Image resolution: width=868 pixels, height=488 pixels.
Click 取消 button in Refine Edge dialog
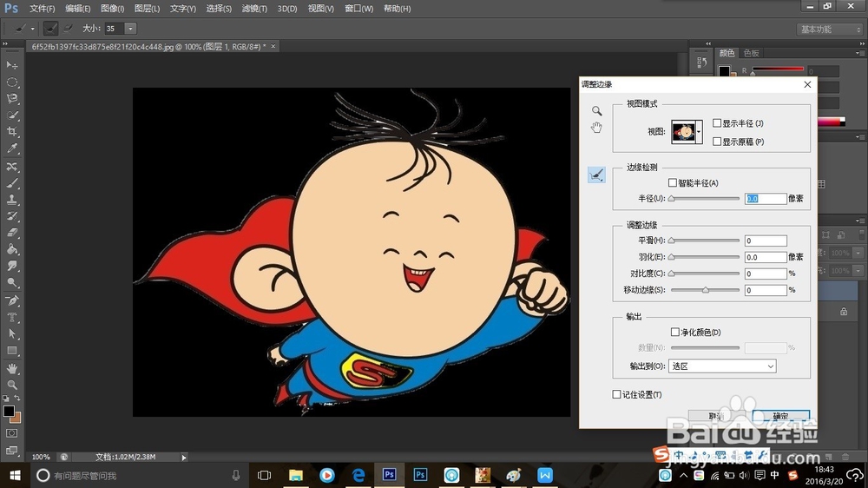coord(716,416)
